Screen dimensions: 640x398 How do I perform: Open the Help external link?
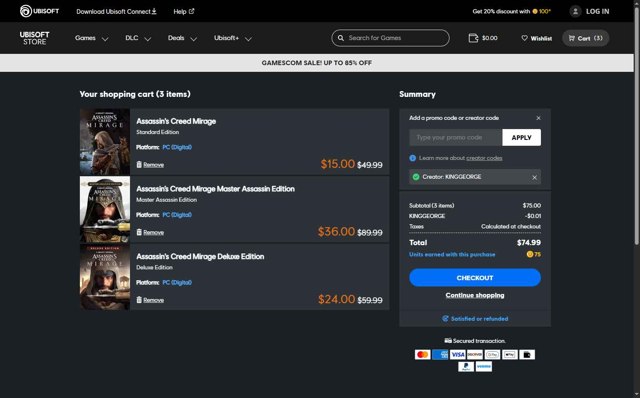[x=184, y=11]
